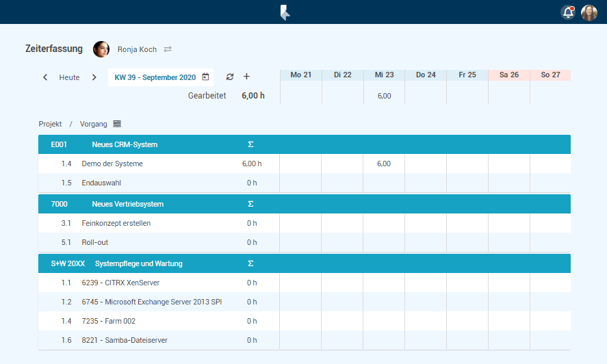Screen dimensions: 607x364
Task: Select the Sa 26 column header
Action: pyautogui.click(x=508, y=75)
